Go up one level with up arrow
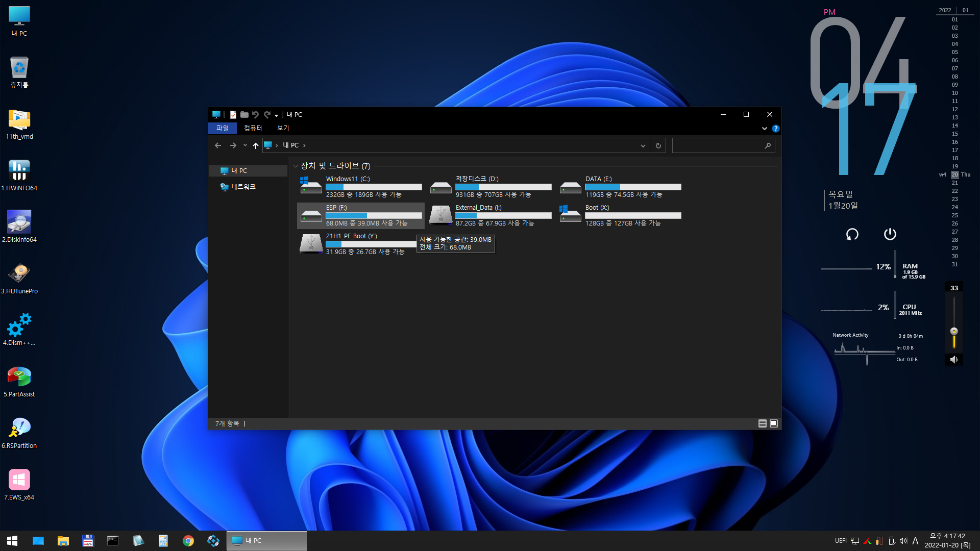The height and width of the screenshot is (551, 980). [256, 145]
